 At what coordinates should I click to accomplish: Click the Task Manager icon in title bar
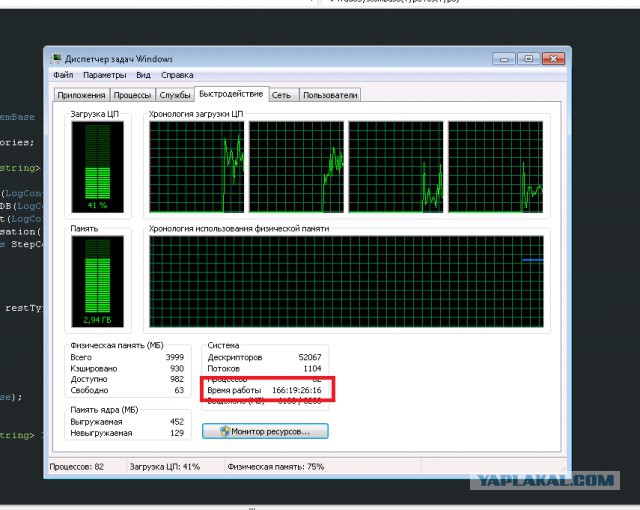pos(57,59)
